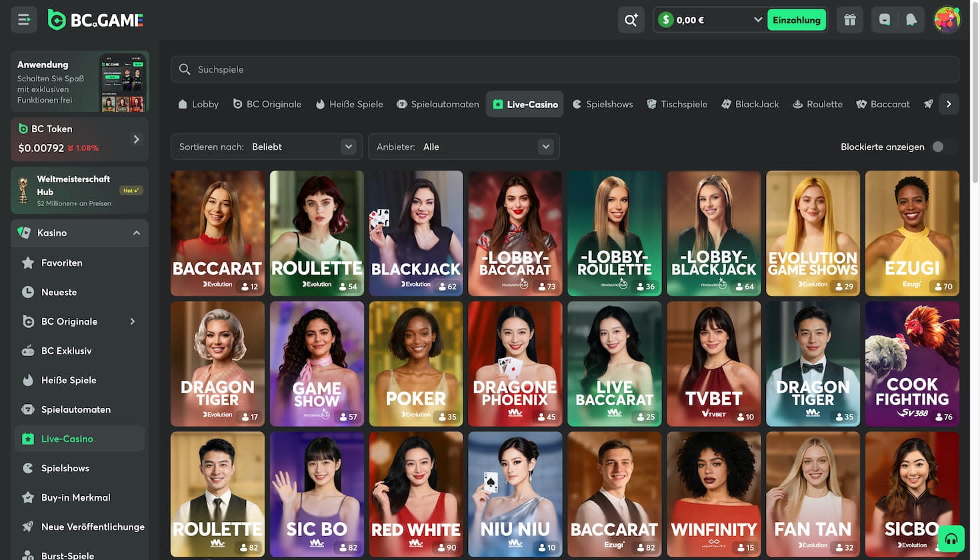Screen dimensions: 980x560
Task: Click the green dollar currency icon
Action: click(665, 20)
